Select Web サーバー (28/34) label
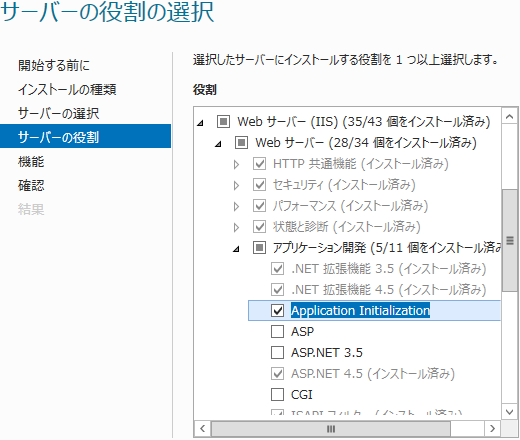 366,143
